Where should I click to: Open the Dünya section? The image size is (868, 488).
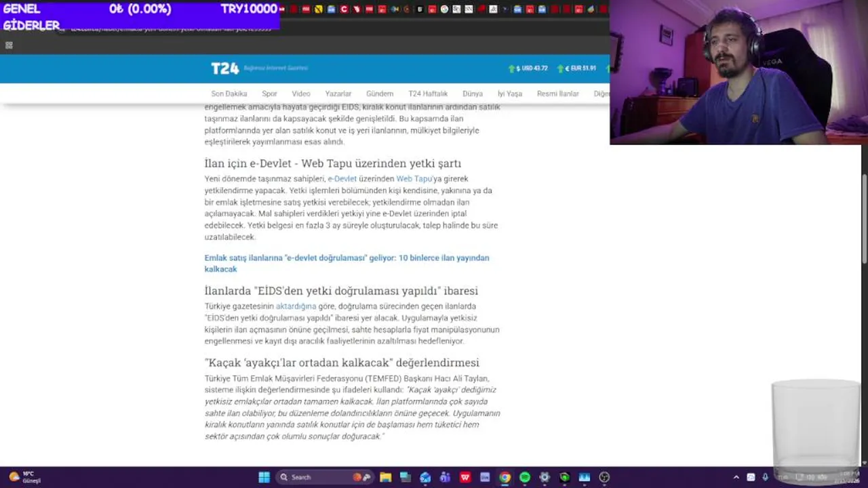(473, 94)
